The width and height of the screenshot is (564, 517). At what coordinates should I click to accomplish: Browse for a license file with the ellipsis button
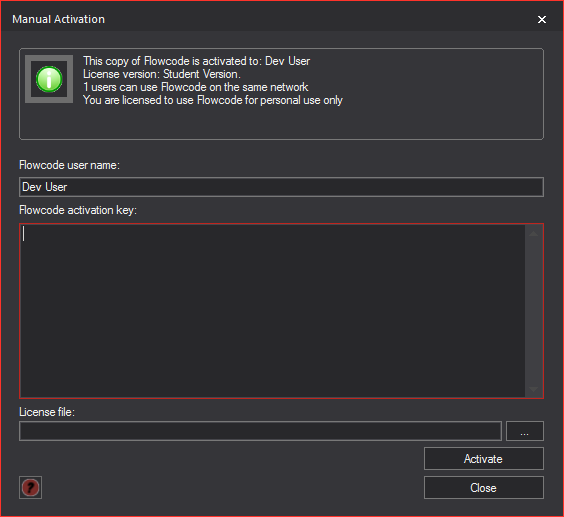tap(525, 431)
